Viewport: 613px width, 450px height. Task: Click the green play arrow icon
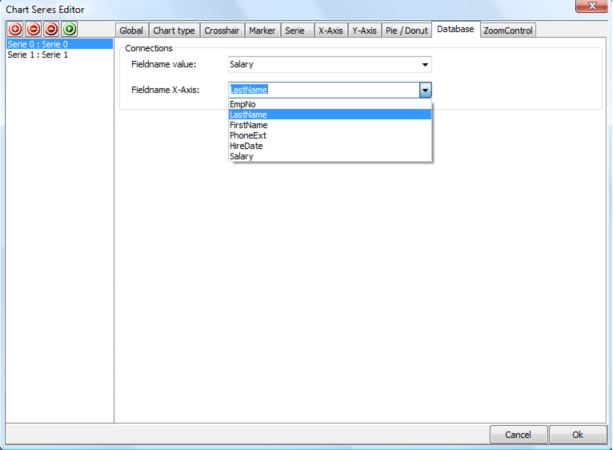[70, 29]
